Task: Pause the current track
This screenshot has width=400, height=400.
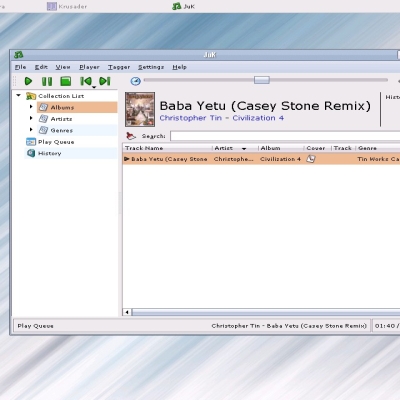Action: 47,81
